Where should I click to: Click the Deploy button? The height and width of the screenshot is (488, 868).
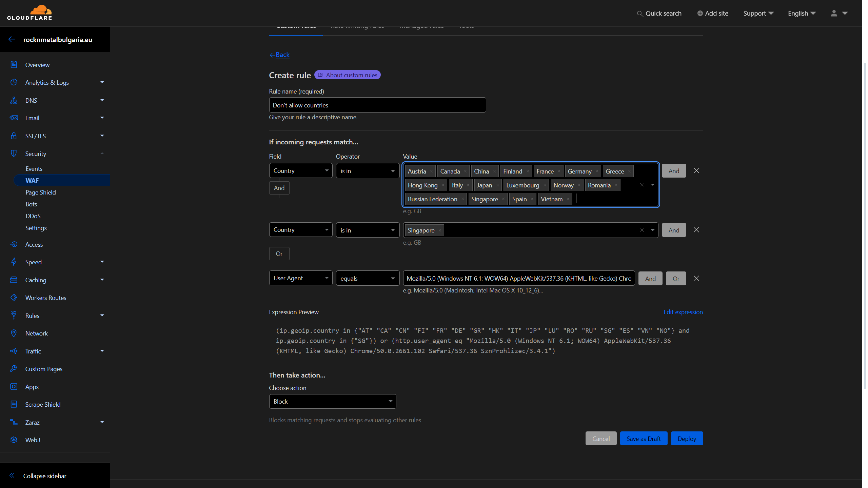coord(687,439)
